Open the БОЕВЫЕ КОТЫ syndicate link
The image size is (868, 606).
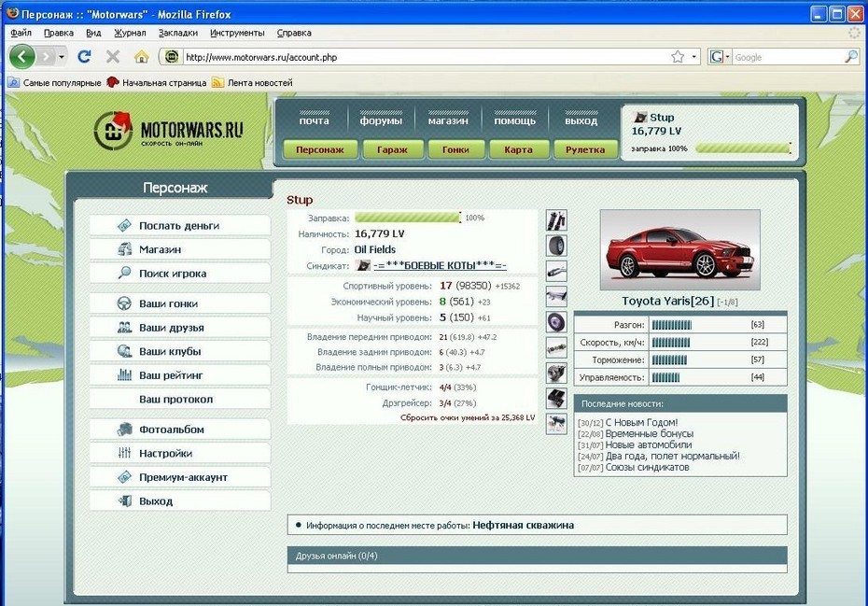coord(441,265)
